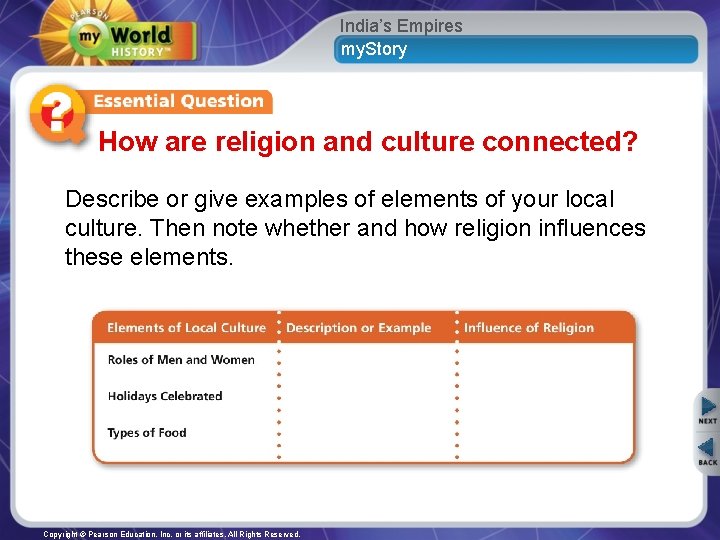Go to the next slide with NEXT arrow

(708, 411)
